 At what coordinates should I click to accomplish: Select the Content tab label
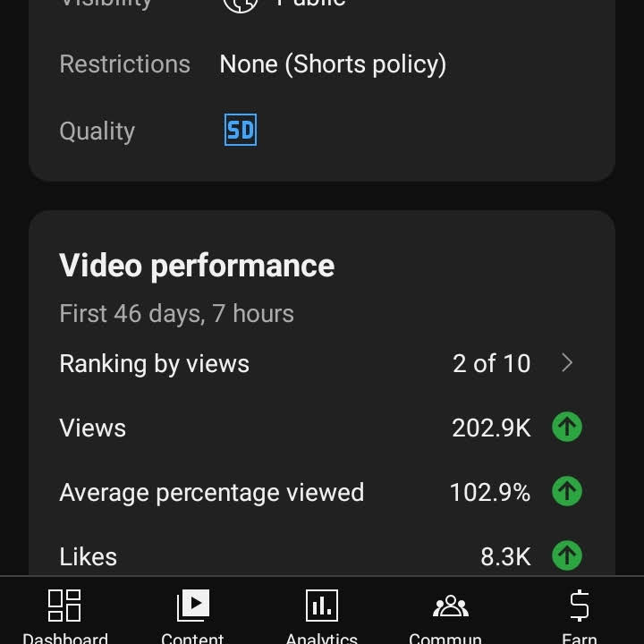click(192, 638)
